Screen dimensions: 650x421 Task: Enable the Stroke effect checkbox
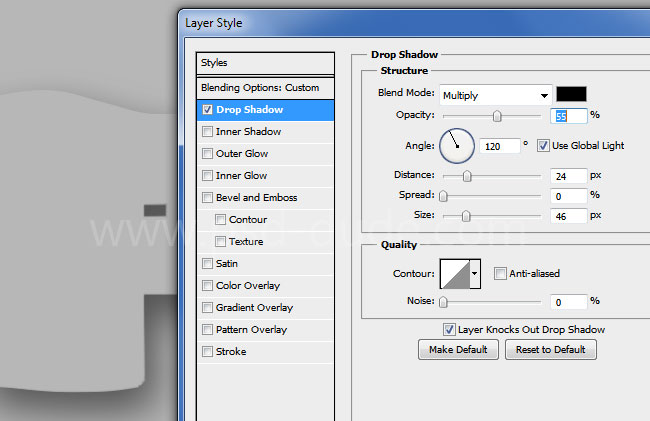(x=207, y=352)
